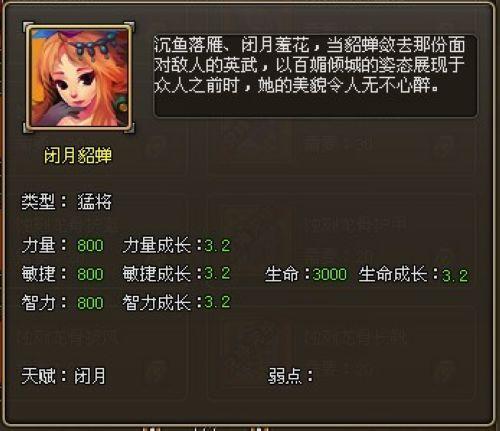This screenshot has width=500, height=431.
Task: Select the name 闭月貂蝉 below portrait
Action: 78,155
